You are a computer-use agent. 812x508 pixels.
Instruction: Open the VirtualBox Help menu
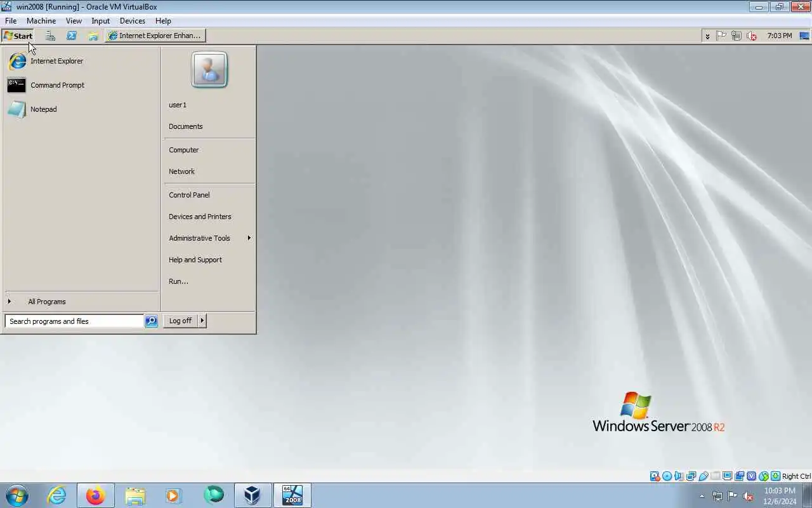163,21
